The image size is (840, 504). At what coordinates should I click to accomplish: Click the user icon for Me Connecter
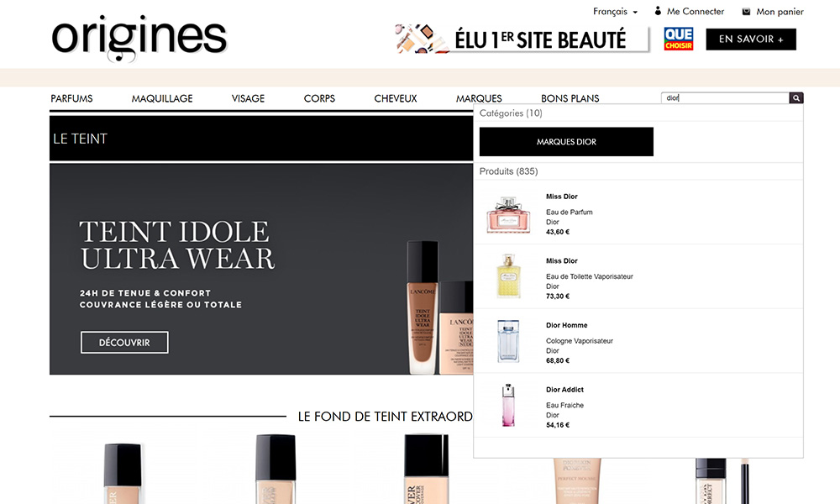658,12
